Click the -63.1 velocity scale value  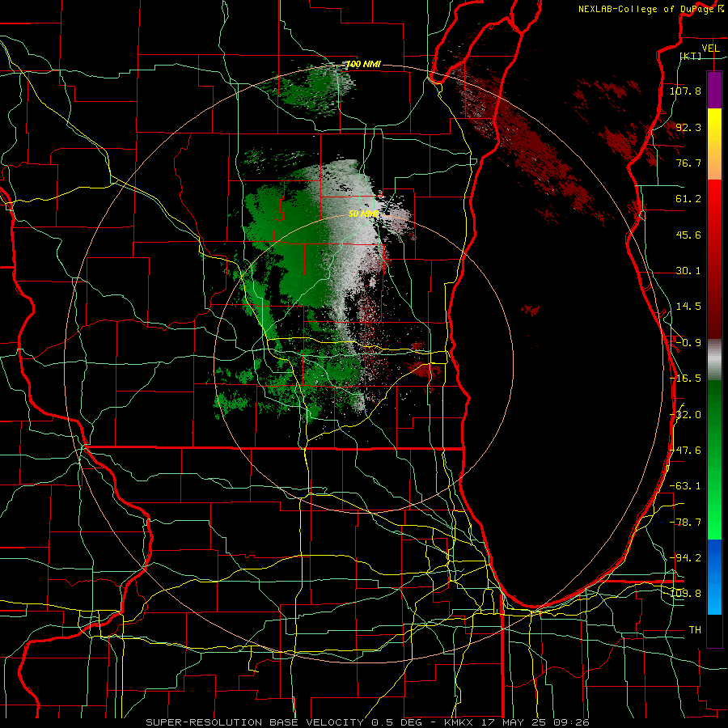pos(685,486)
